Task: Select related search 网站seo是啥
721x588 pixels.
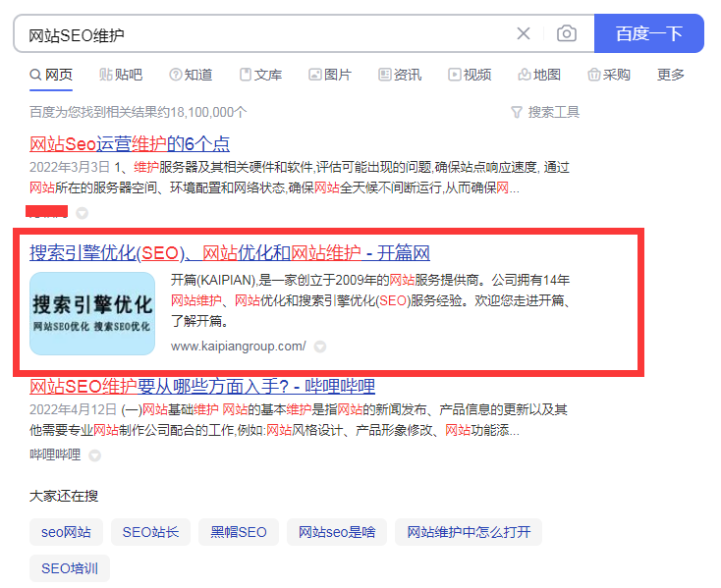Action: 337,532
